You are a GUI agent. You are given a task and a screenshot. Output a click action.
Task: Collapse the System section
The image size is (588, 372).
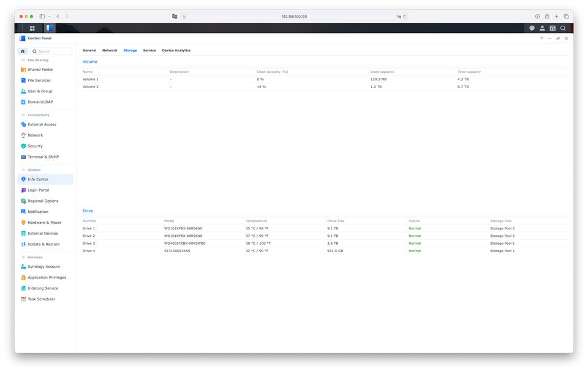[23, 170]
